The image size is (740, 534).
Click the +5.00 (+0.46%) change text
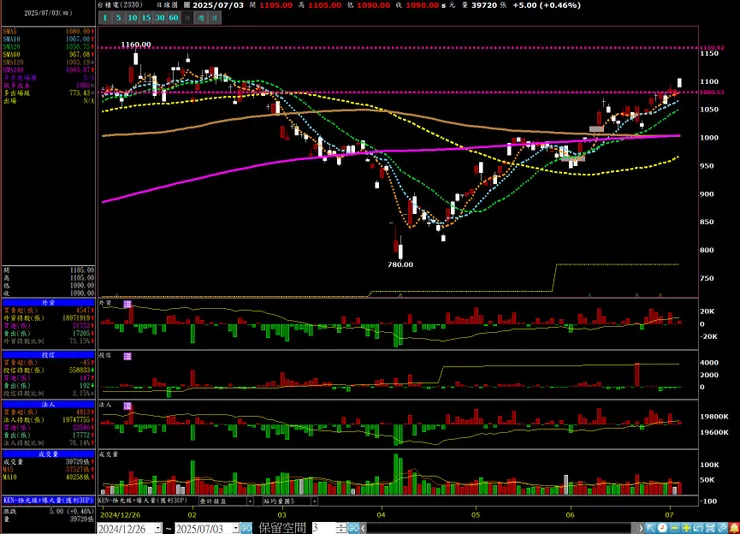point(547,5)
